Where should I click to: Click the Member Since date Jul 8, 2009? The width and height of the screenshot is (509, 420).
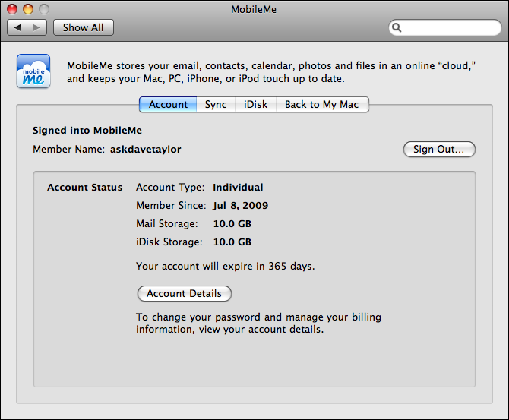(x=241, y=206)
